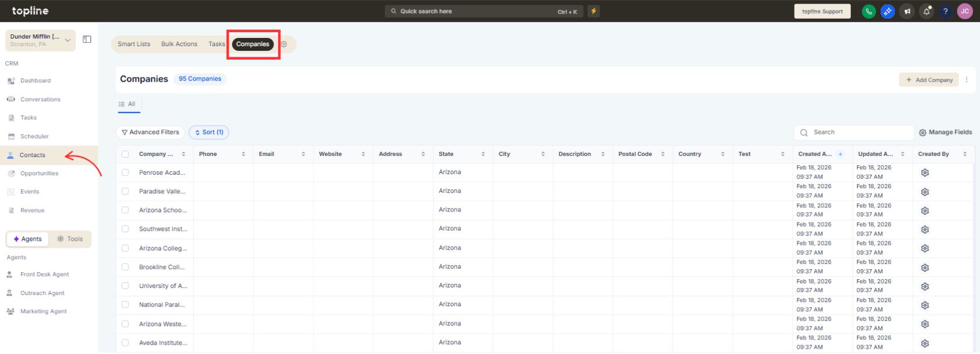Open Opportunities in the sidebar
The image size is (980, 354).
(39, 173)
